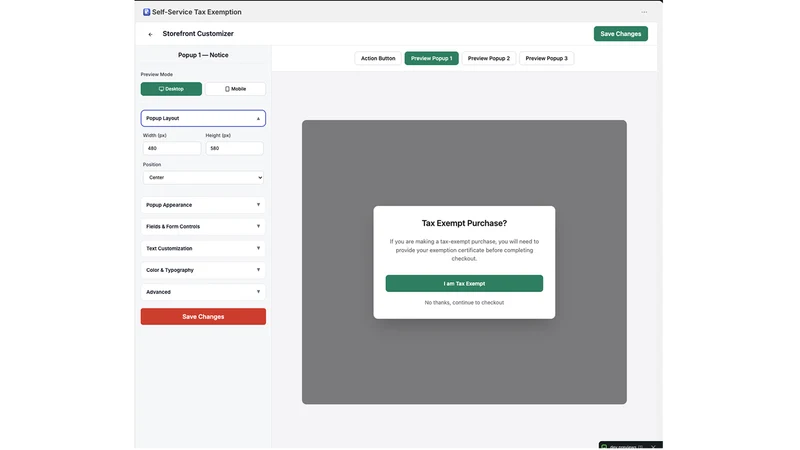Image resolution: width=800 pixels, height=450 pixels.
Task: Open the three-dot menu at top right
Action: [644, 12]
